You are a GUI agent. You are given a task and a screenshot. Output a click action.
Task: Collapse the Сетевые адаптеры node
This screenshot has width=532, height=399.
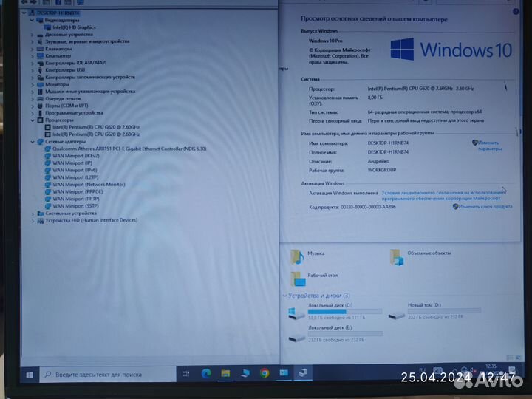pos(33,142)
